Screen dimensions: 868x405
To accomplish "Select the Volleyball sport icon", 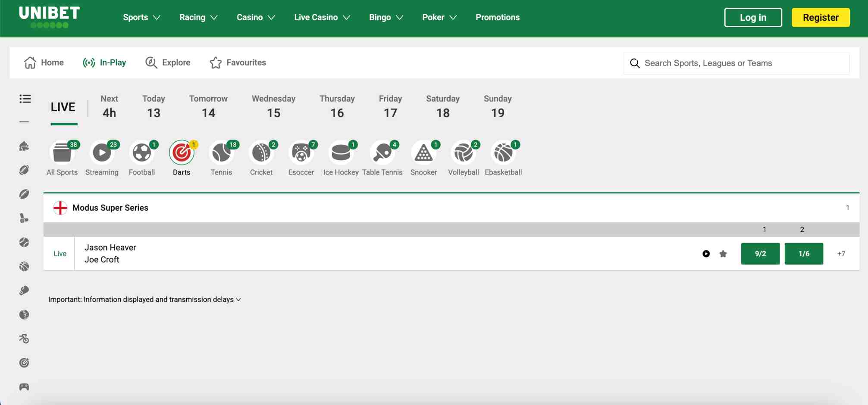I will [x=464, y=152].
